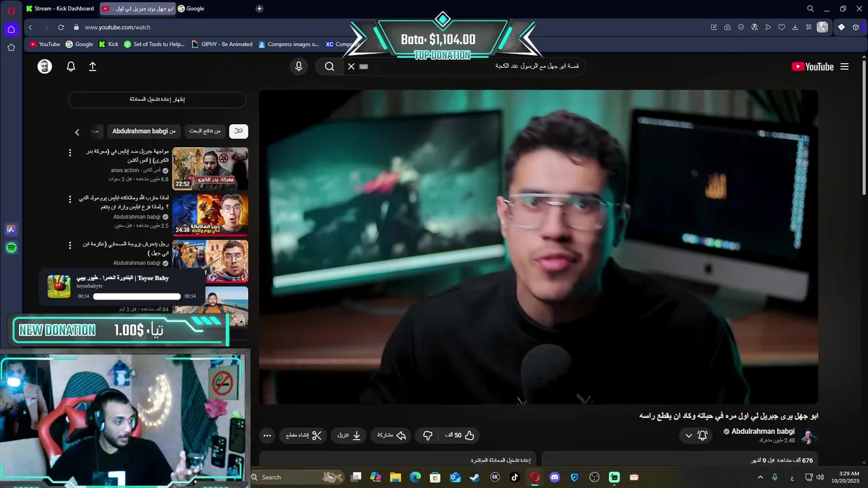Take a snapshot with camera icon
Image resolution: width=868 pixels, height=488 pixels.
click(x=727, y=27)
